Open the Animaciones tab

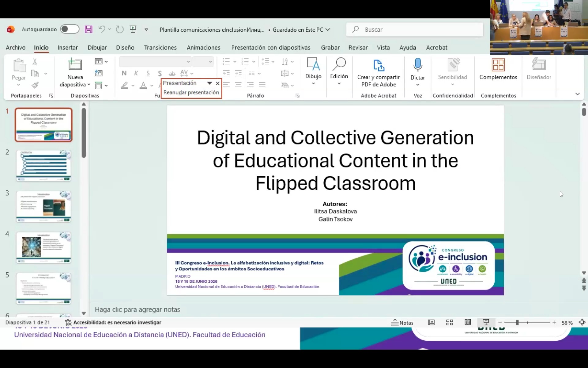(x=203, y=48)
